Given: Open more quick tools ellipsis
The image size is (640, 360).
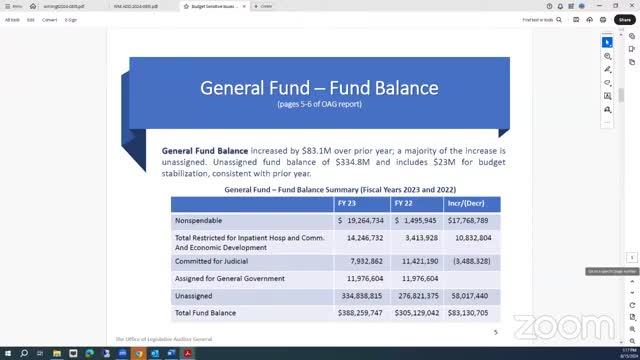Looking at the screenshot, I should 607,122.
